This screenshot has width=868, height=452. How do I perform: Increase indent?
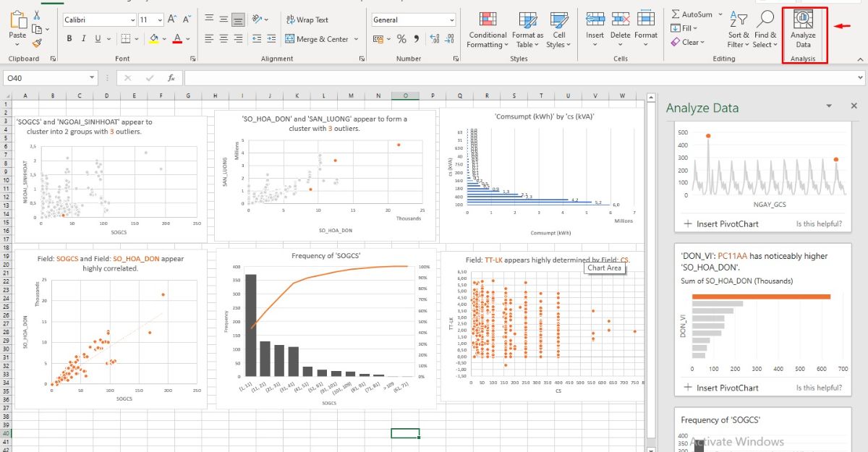click(x=271, y=39)
